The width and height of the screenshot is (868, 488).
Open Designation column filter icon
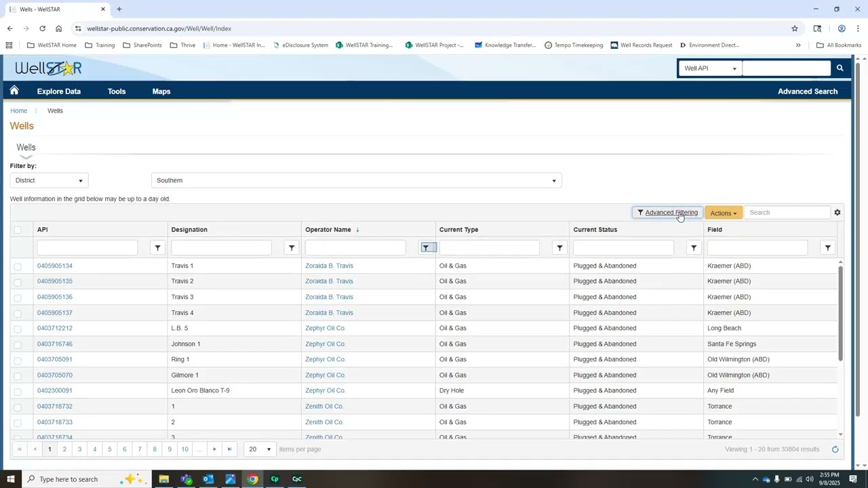(x=292, y=248)
